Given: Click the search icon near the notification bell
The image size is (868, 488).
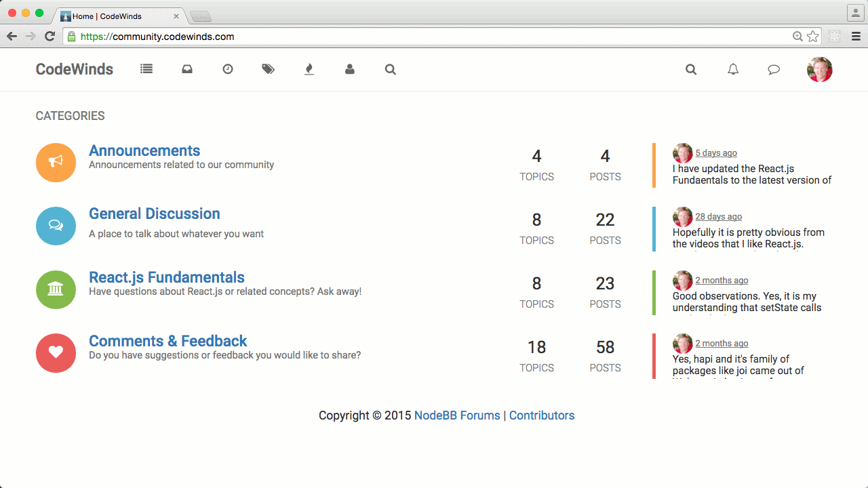Looking at the screenshot, I should coord(691,69).
